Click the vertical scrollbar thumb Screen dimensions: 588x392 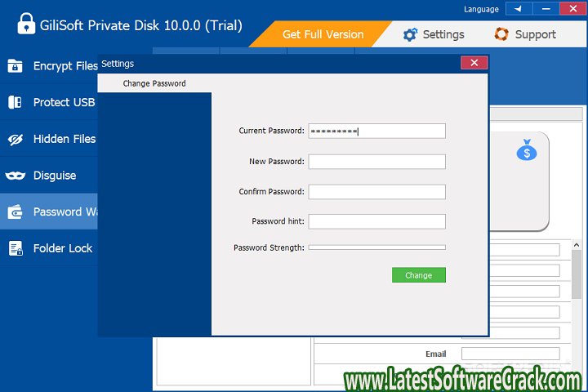coord(577,274)
